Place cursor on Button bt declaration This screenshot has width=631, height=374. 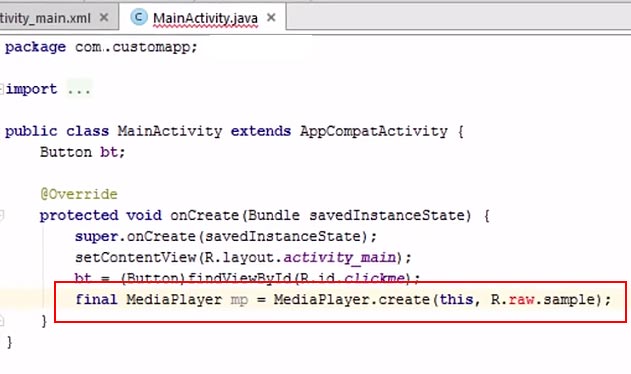(82, 152)
